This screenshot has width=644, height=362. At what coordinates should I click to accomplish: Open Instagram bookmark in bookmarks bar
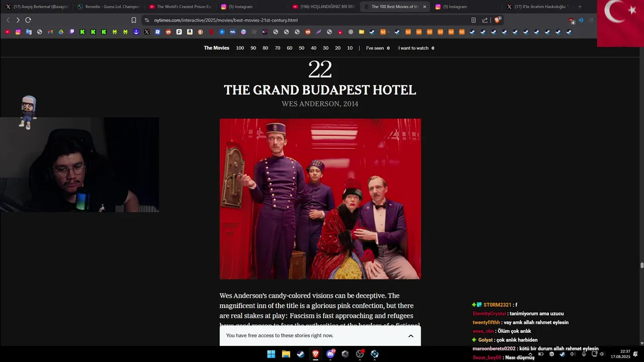pyautogui.click(x=18, y=32)
